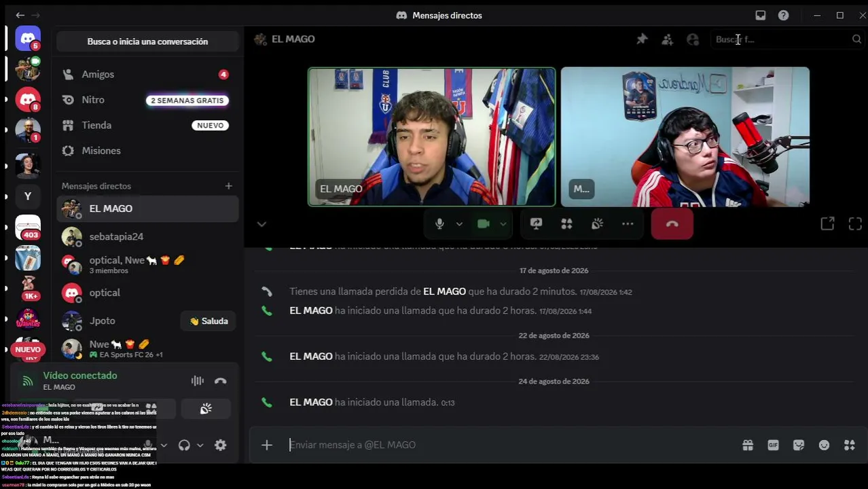The width and height of the screenshot is (868, 489).
Task: Enter full screen call view
Action: point(855,223)
